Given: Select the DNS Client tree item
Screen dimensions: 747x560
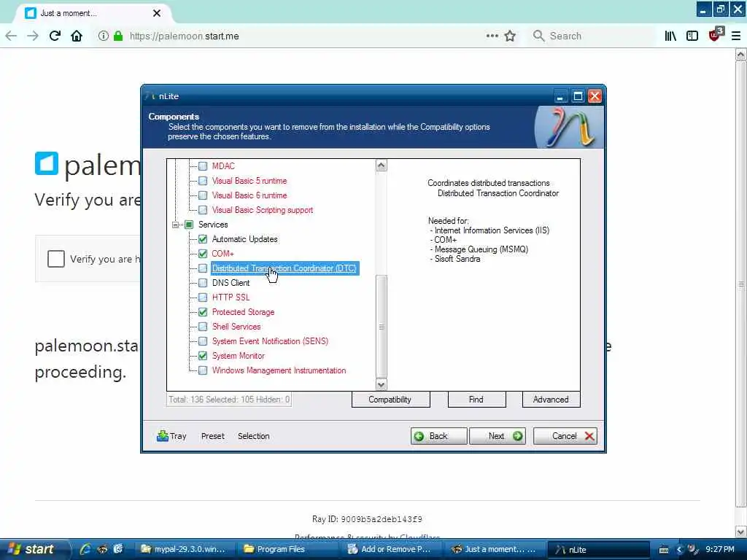Looking at the screenshot, I should coord(231,283).
